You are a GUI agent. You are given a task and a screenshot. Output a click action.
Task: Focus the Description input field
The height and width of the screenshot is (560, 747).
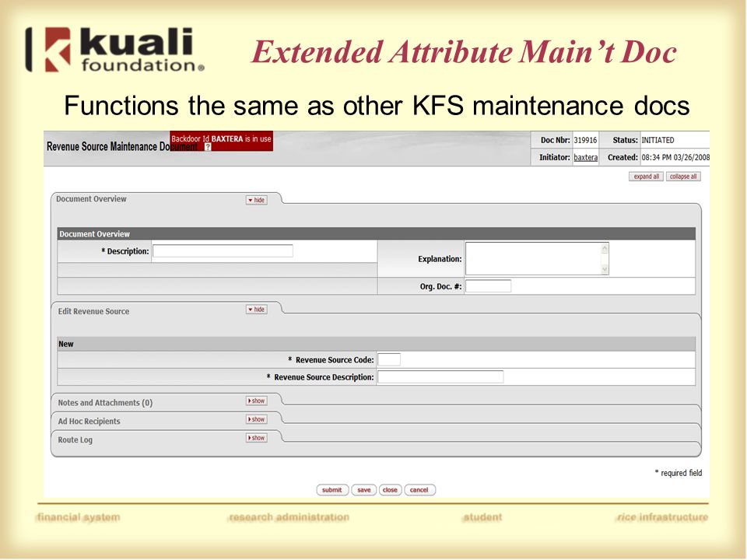[223, 251]
